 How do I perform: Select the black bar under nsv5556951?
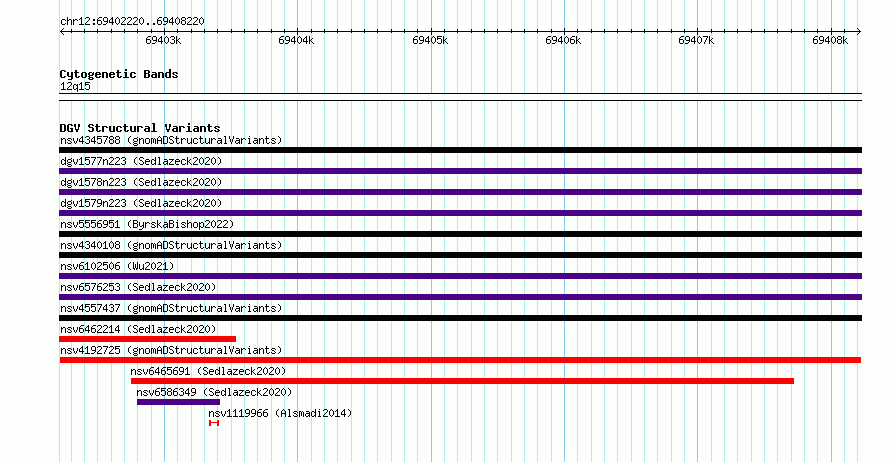click(x=460, y=234)
